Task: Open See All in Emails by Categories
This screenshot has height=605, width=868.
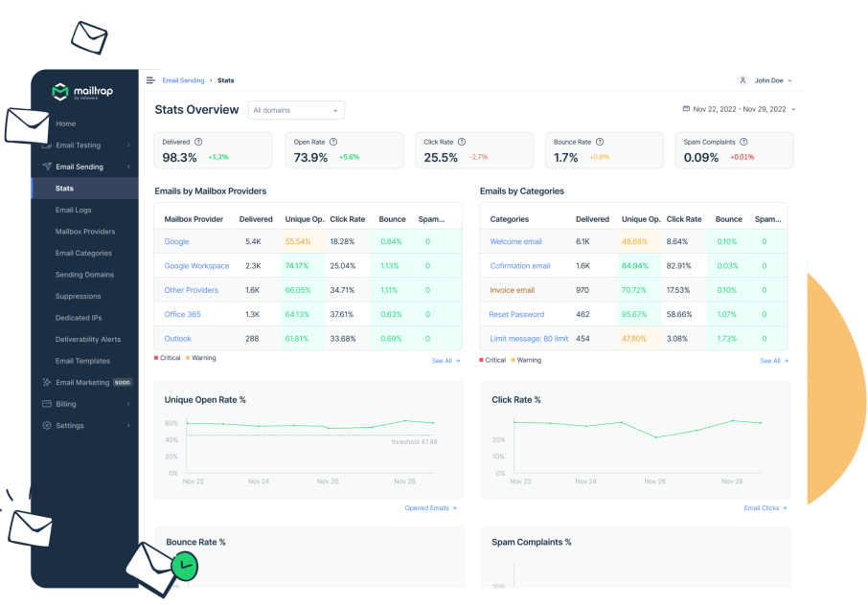Action: [x=772, y=361]
